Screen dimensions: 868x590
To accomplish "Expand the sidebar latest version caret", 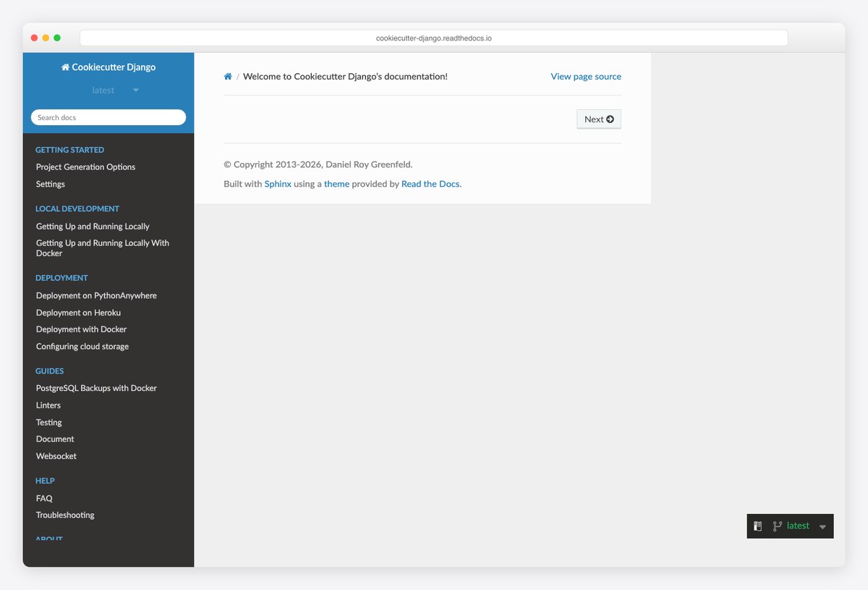I will pos(136,90).
